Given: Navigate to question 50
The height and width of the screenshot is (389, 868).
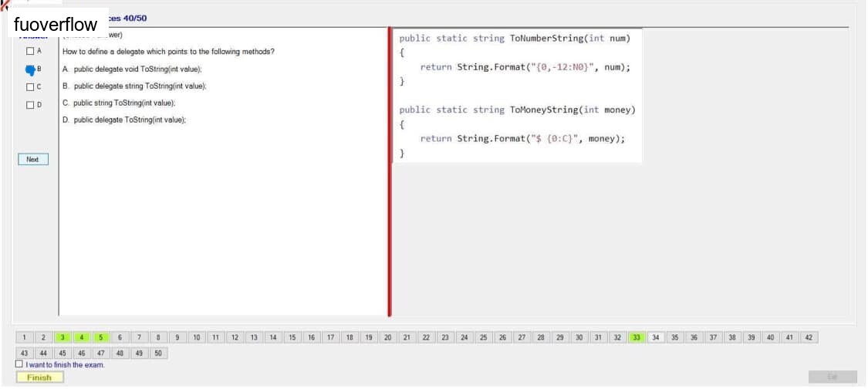Looking at the screenshot, I should point(158,353).
